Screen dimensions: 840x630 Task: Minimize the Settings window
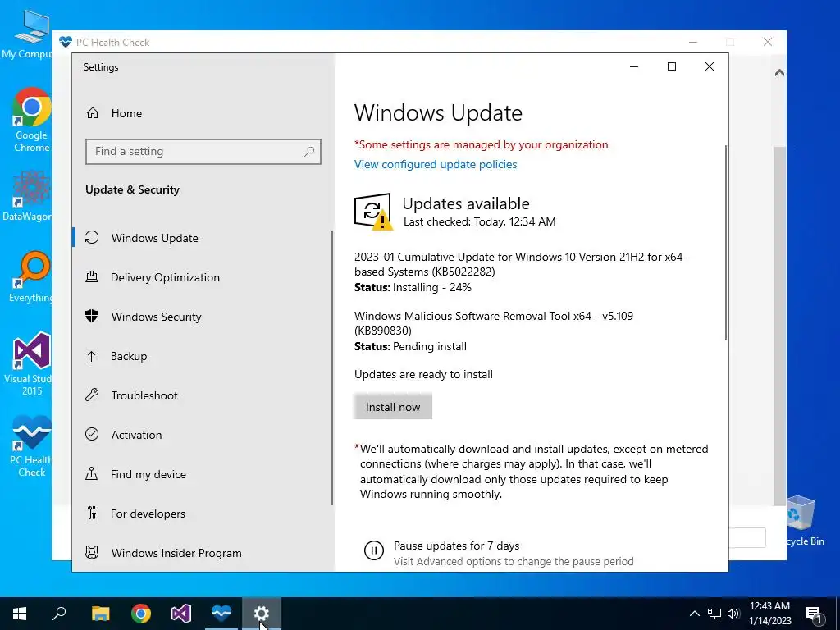click(634, 66)
